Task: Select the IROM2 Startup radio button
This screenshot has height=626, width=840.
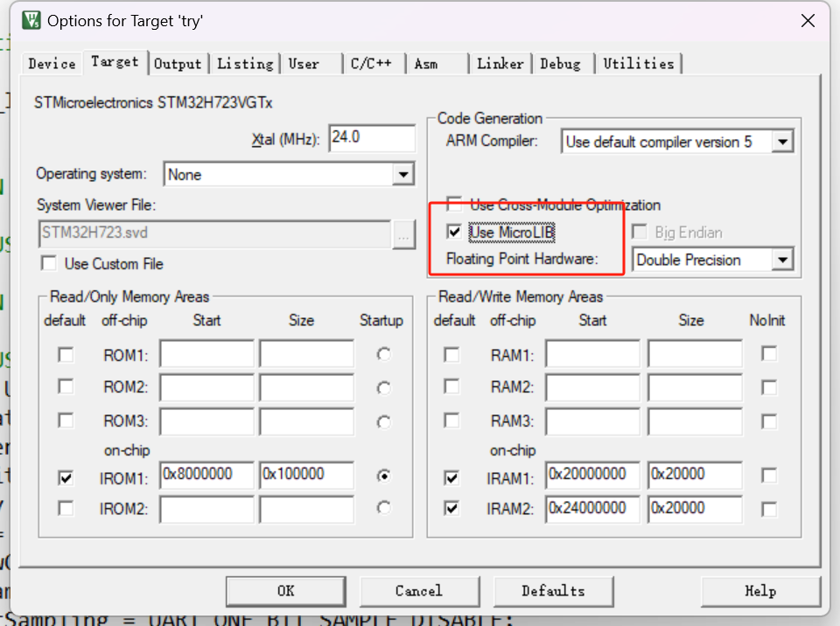Action: click(x=383, y=508)
